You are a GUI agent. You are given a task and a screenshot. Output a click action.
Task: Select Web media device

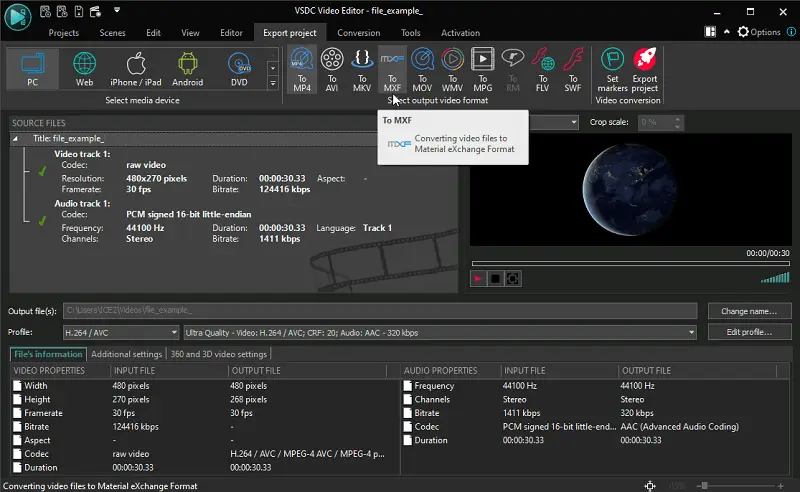point(84,69)
